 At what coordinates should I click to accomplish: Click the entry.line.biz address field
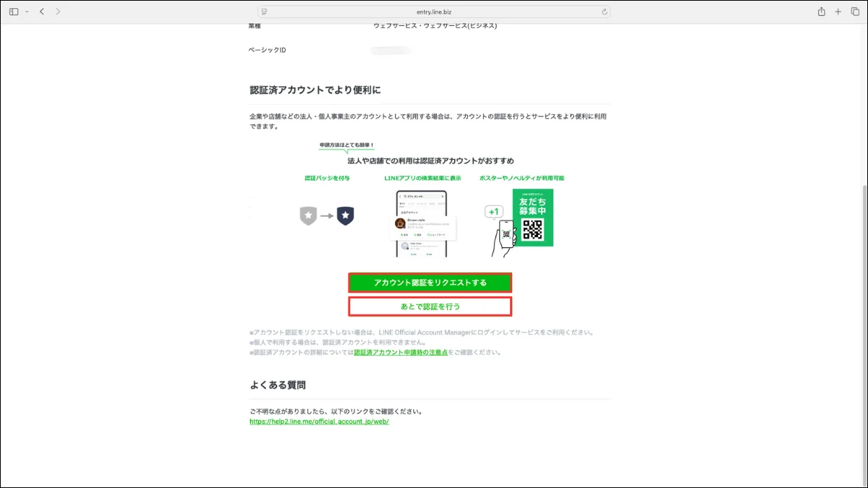pyautogui.click(x=434, y=12)
